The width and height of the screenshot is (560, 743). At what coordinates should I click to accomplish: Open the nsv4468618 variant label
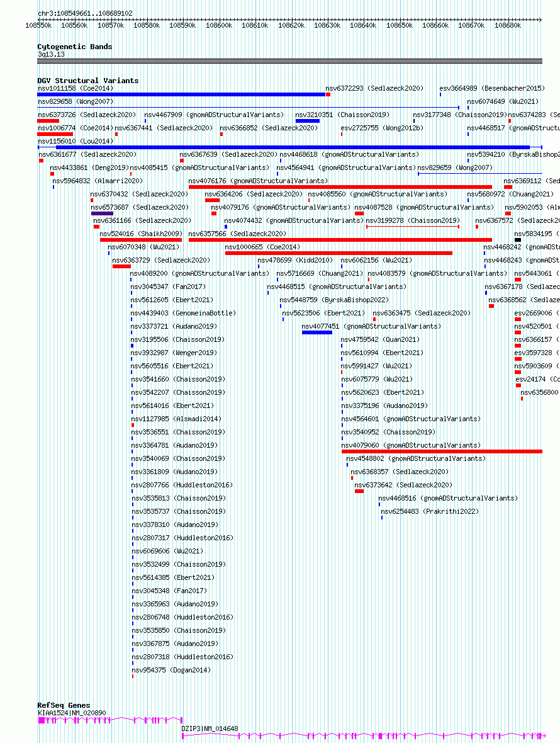349,155
